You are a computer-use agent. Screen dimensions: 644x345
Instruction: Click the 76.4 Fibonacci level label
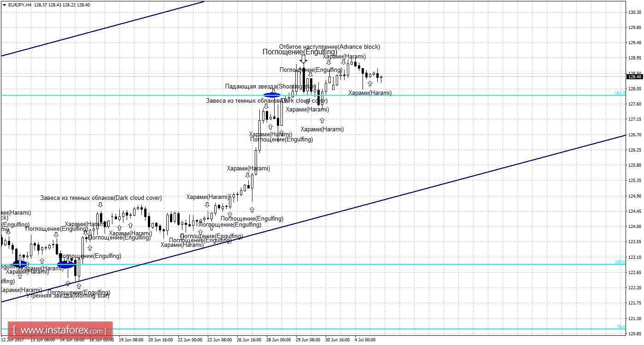pos(621,327)
